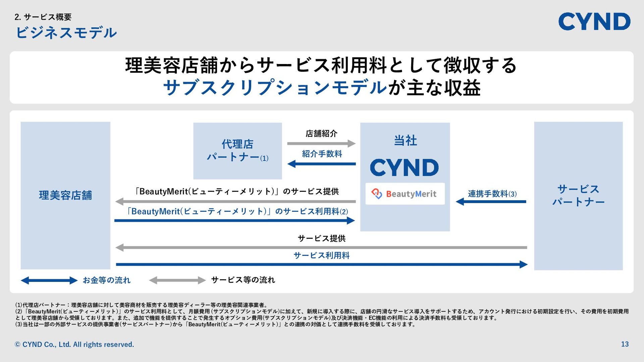Click the サービス等の流れ legend text
Screen dimensions: 644x362
pos(243,280)
